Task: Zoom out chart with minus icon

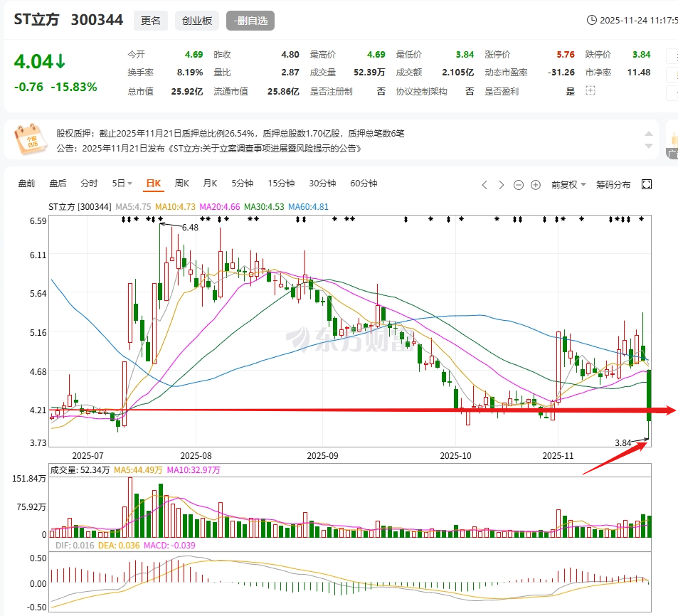Action: [519, 185]
